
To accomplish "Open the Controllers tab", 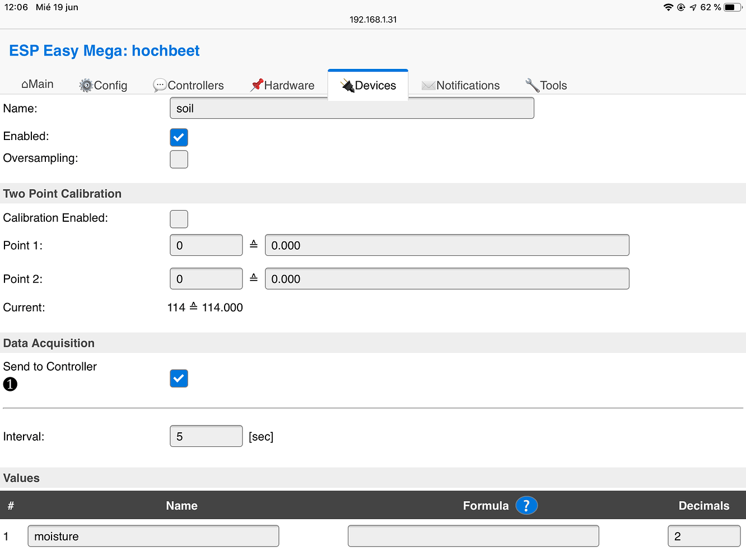I will 189,85.
